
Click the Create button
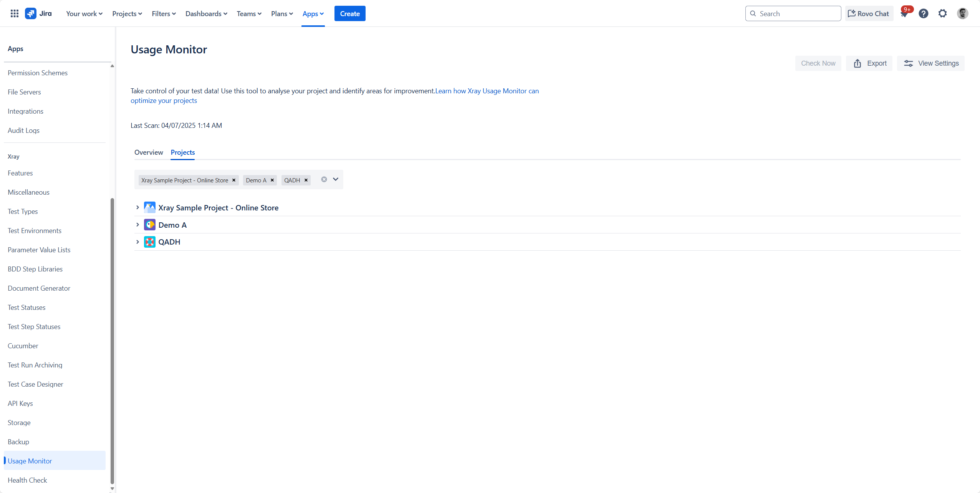(350, 13)
